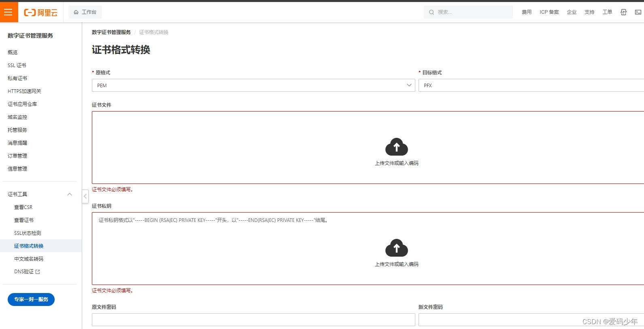
Task: Click the upload cloud icon in private key area
Action: coord(396,248)
